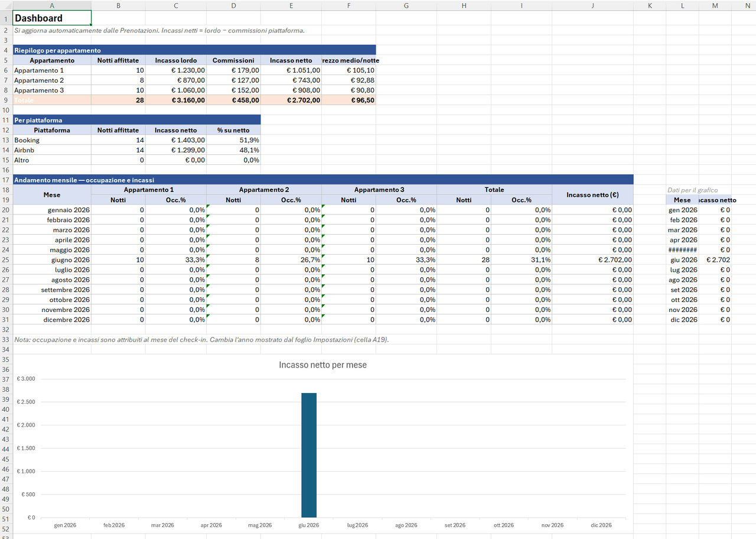Click the "Incasso lordo" column heading
This screenshot has width=756, height=539.
[x=177, y=60]
